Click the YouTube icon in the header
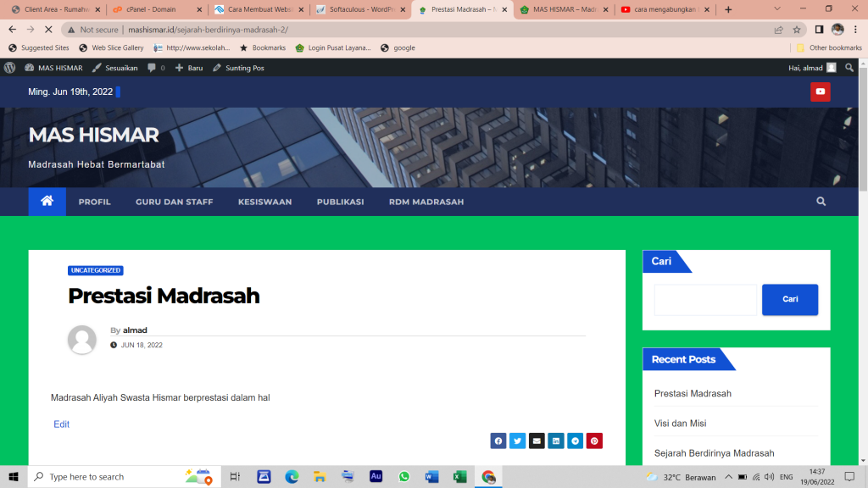The image size is (868, 488). (820, 91)
